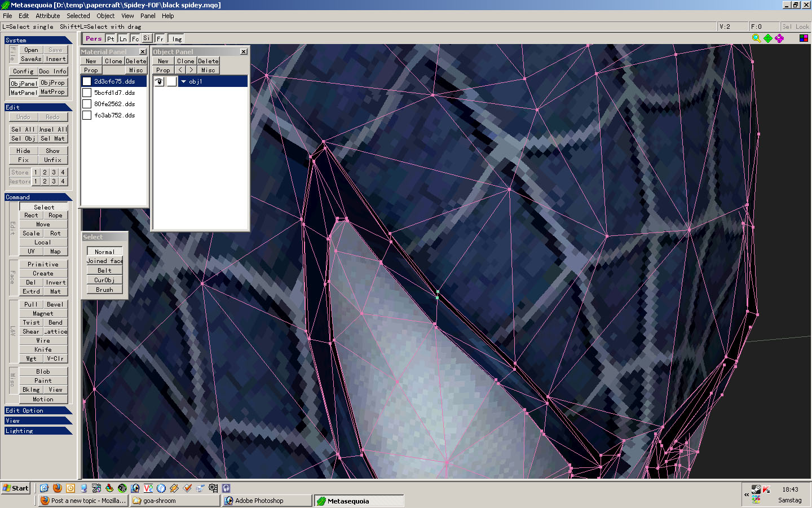The image size is (812, 508).
Task: Expand the Lighting section
Action: click(38, 431)
